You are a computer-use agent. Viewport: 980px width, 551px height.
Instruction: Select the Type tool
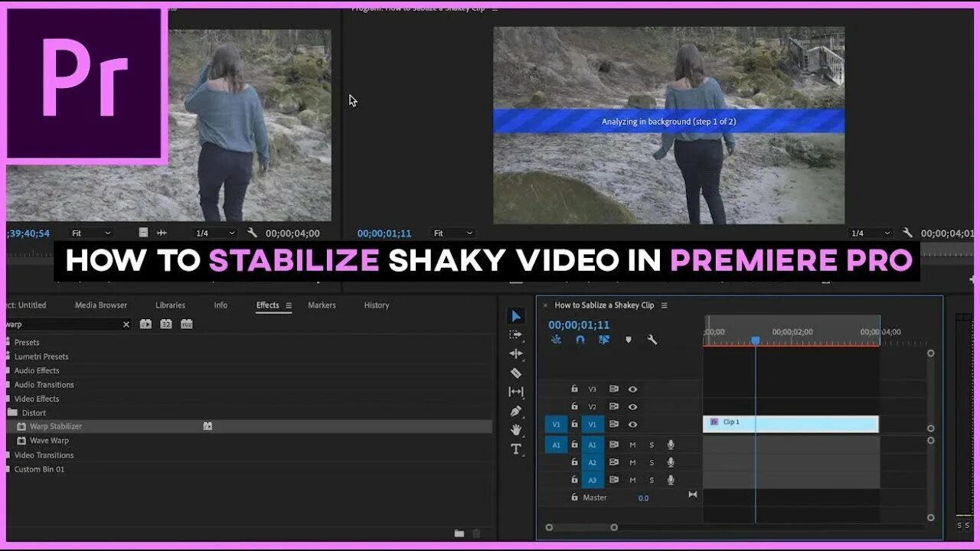coord(516,449)
